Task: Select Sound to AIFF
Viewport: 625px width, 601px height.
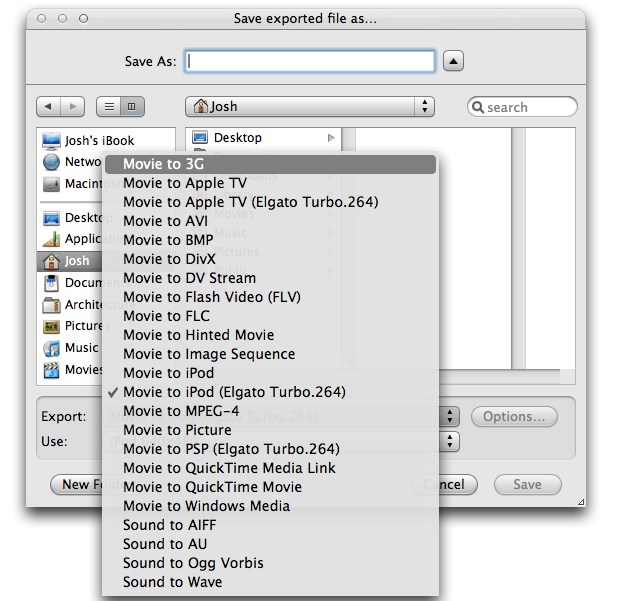Action: [270, 525]
